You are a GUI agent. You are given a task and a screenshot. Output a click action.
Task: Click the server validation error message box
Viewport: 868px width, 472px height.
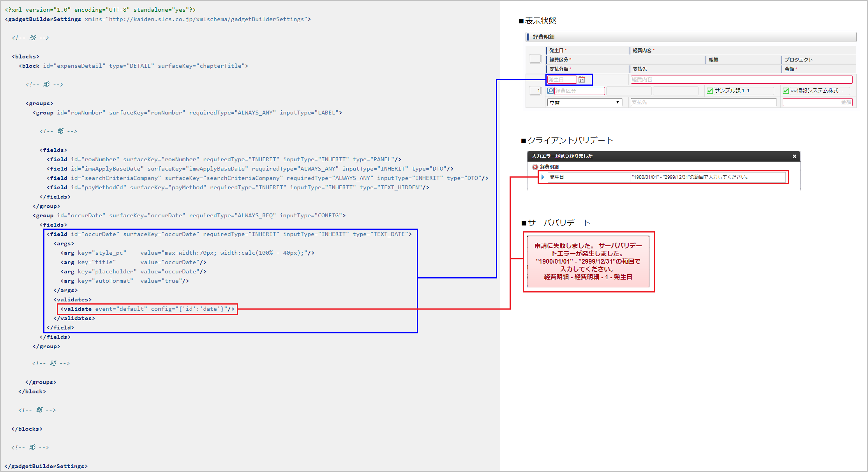coord(588,261)
